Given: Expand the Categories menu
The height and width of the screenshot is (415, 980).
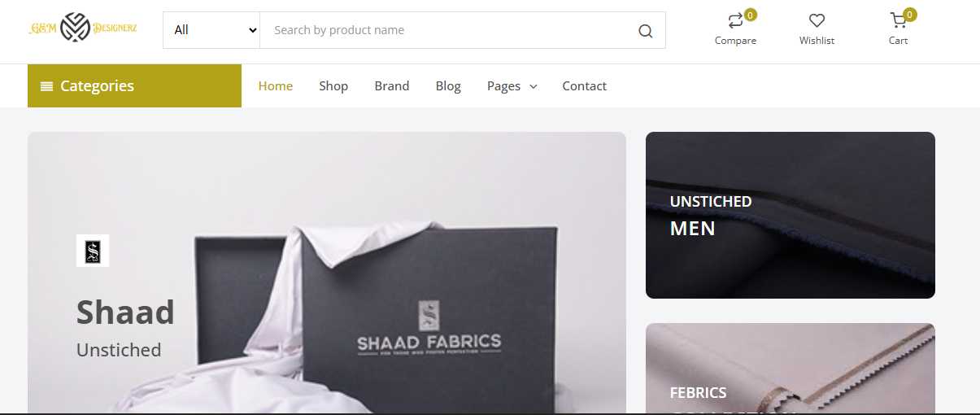Looking at the screenshot, I should click(x=134, y=85).
